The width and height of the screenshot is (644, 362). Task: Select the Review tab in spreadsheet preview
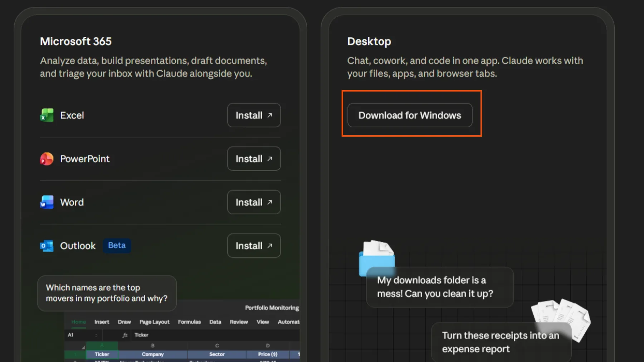pos(239,322)
